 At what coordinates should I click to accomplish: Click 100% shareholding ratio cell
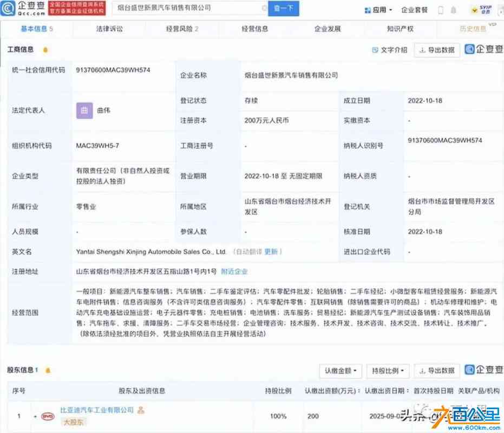278,416
